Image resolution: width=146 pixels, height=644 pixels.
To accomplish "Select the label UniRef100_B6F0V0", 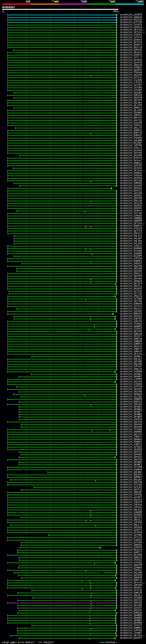I will pos(131,118).
